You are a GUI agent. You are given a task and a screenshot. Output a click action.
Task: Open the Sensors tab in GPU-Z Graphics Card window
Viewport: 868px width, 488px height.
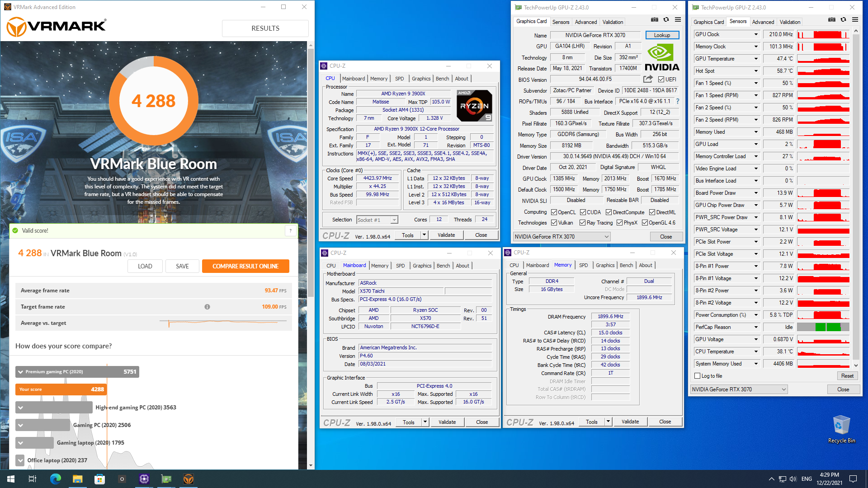(561, 22)
